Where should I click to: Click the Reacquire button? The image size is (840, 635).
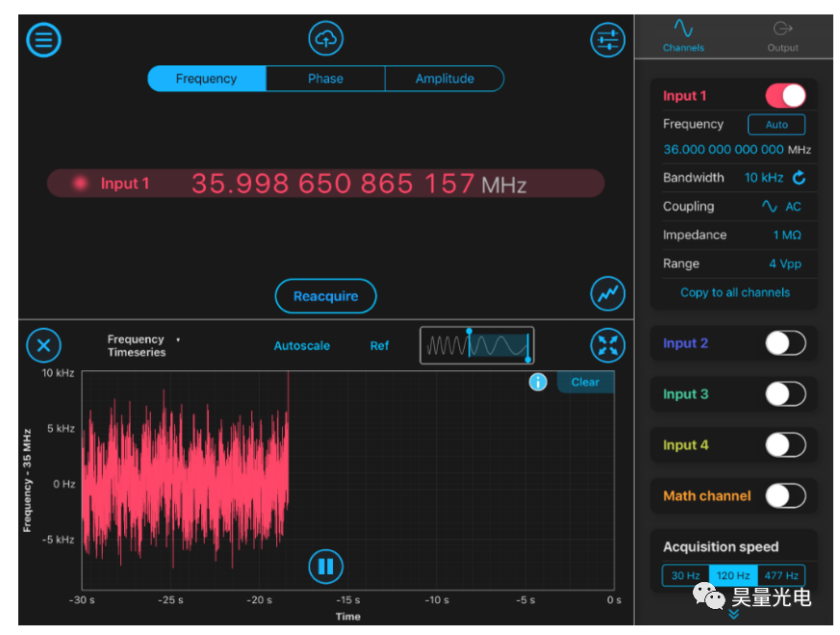point(326,295)
